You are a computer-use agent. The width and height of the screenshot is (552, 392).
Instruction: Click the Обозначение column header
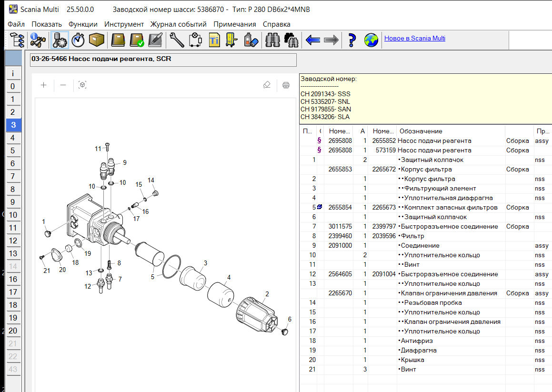click(451, 131)
